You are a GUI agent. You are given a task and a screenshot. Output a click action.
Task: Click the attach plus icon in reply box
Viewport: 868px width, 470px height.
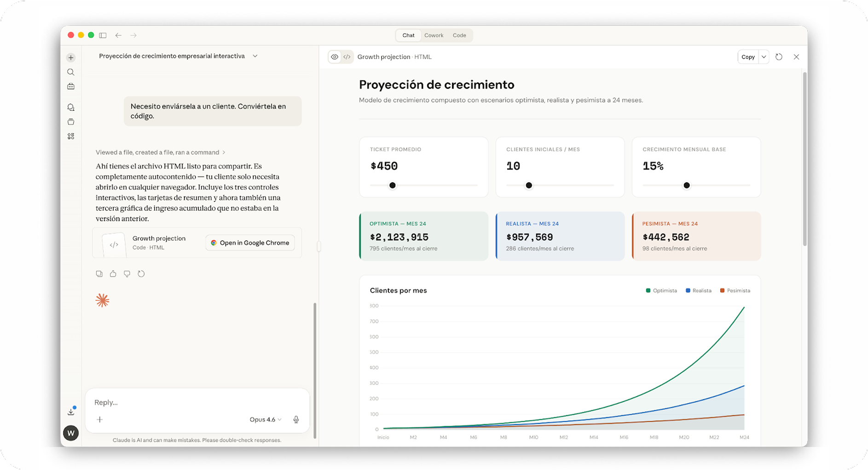[x=100, y=419]
